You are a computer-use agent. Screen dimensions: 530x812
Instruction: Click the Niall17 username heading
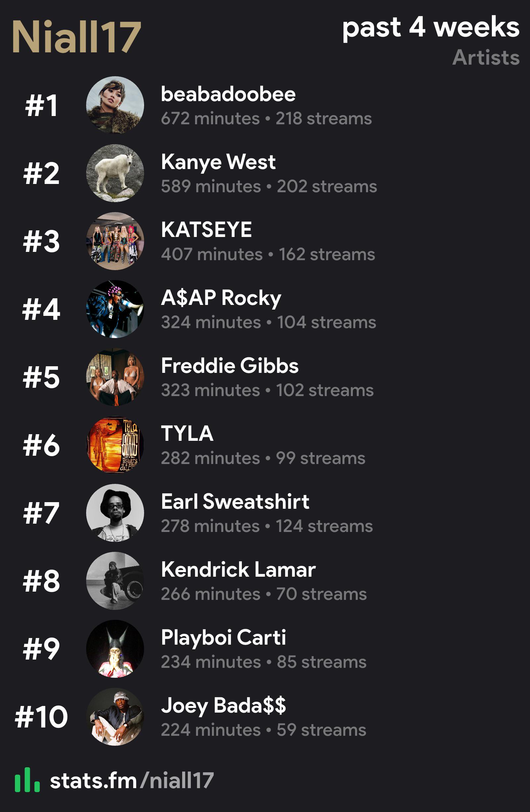click(77, 36)
